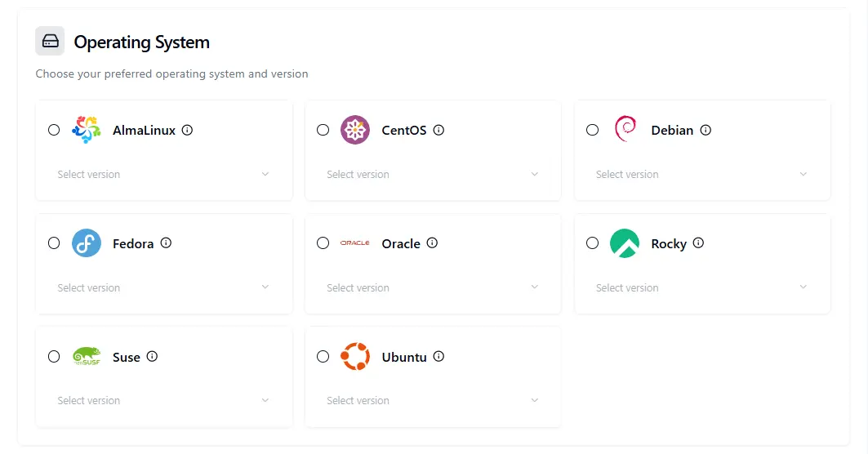Open CentOS Select version dropdown

point(433,175)
